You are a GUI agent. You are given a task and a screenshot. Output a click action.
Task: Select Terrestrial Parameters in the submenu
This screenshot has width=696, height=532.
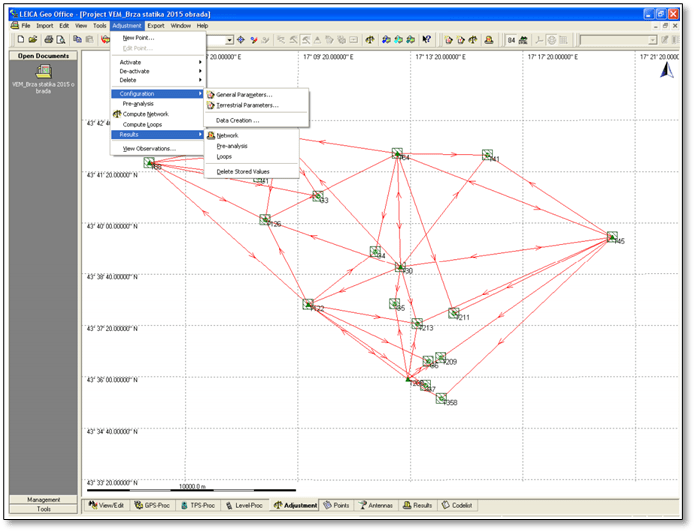coord(247,104)
